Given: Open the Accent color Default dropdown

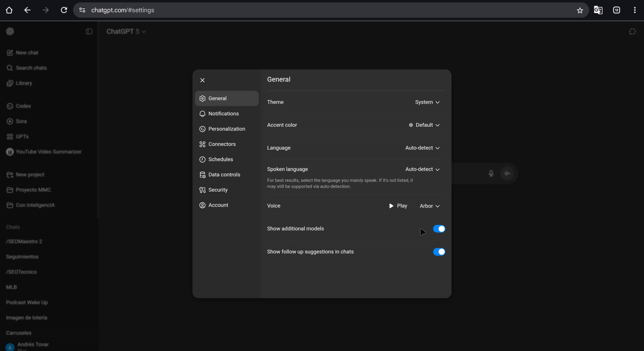Looking at the screenshot, I should (x=424, y=125).
